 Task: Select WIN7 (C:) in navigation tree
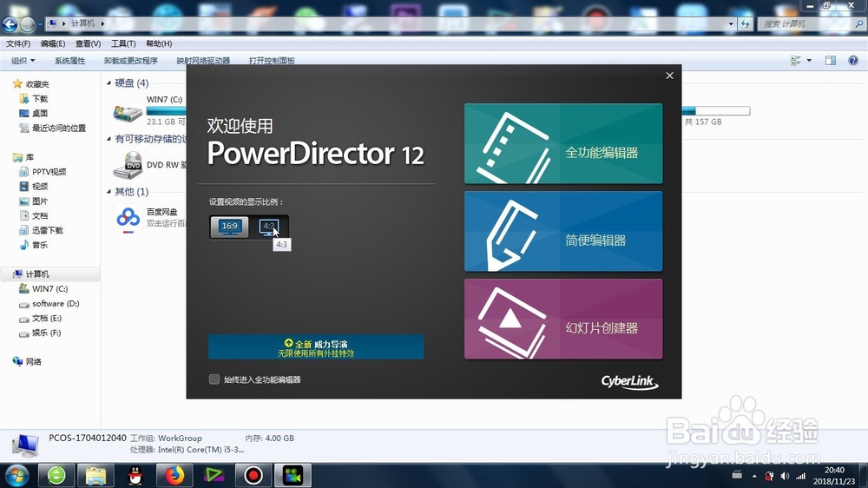[49, 288]
